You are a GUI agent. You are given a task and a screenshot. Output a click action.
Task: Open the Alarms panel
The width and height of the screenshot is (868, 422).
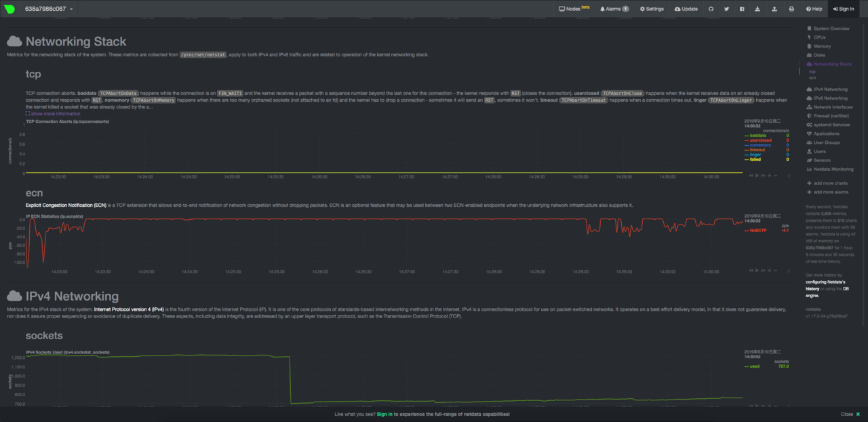pos(613,9)
